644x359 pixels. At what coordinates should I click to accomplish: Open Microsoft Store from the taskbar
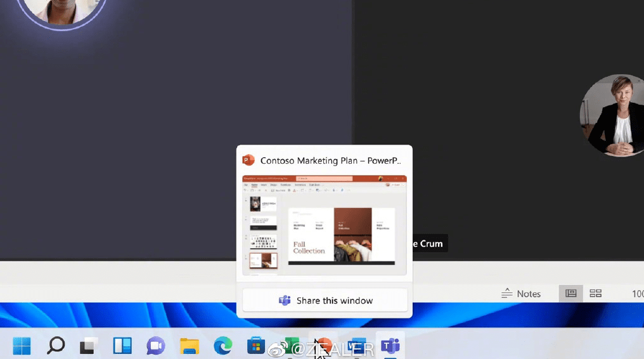[x=256, y=346]
